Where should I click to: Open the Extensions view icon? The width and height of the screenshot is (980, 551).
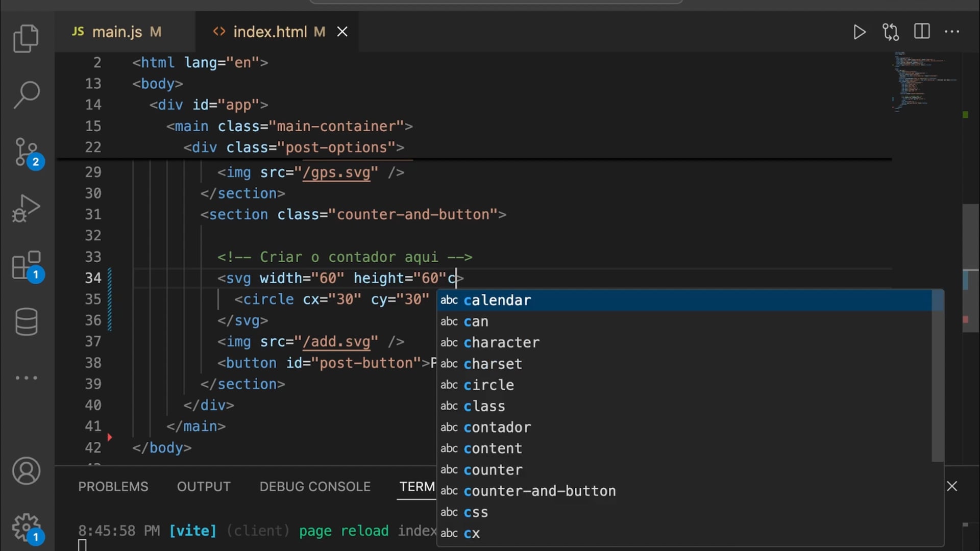pyautogui.click(x=26, y=265)
